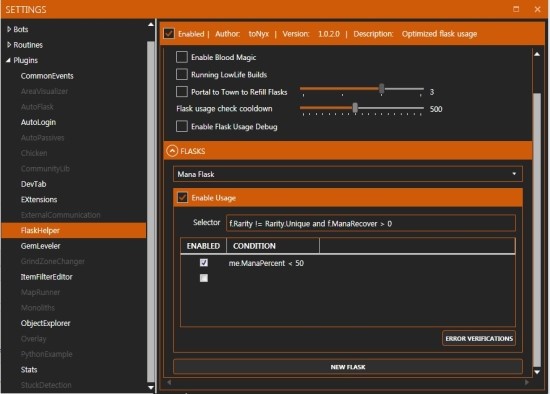Click the author name toNyx
The width and height of the screenshot is (550, 394).
coord(259,34)
